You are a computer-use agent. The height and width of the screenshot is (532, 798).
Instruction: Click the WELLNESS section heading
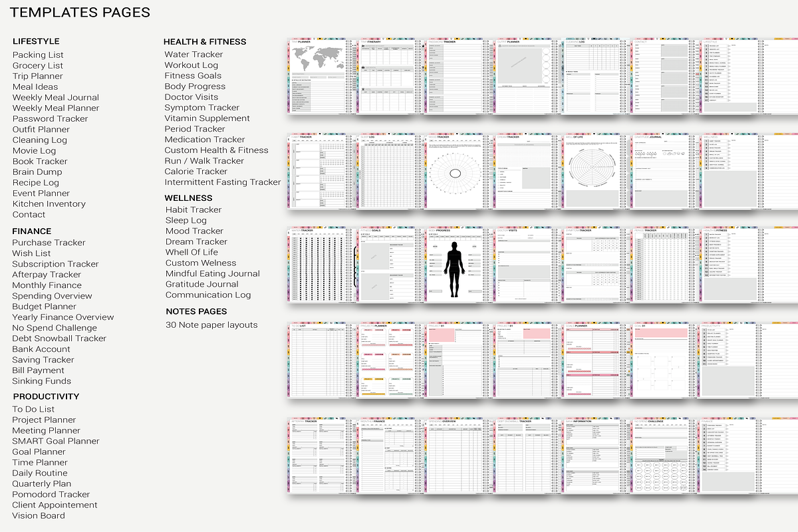189,198
